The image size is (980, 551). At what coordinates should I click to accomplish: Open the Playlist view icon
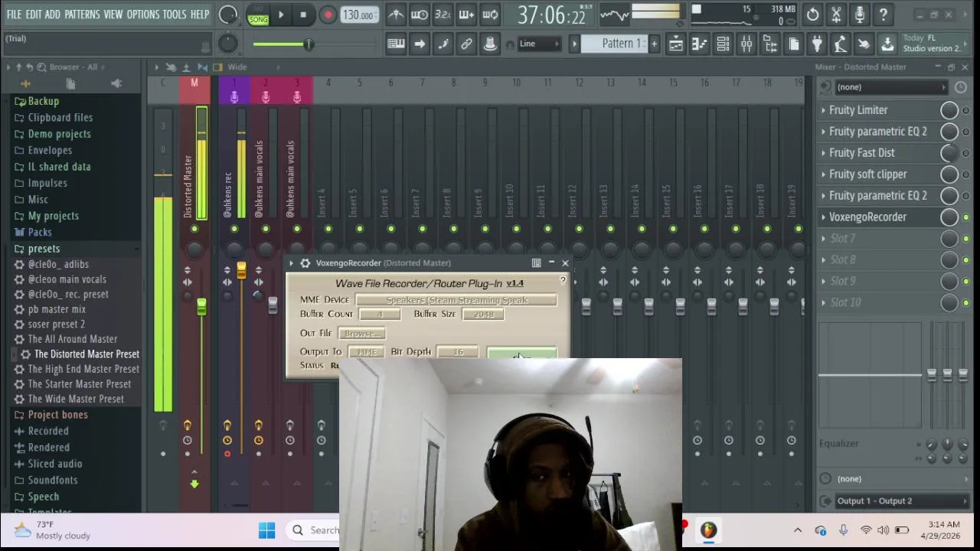[676, 44]
